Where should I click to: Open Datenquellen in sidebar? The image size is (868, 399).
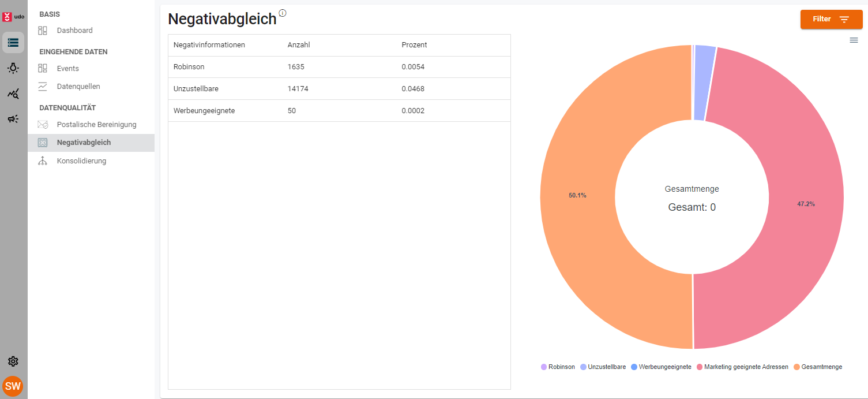[x=78, y=87]
